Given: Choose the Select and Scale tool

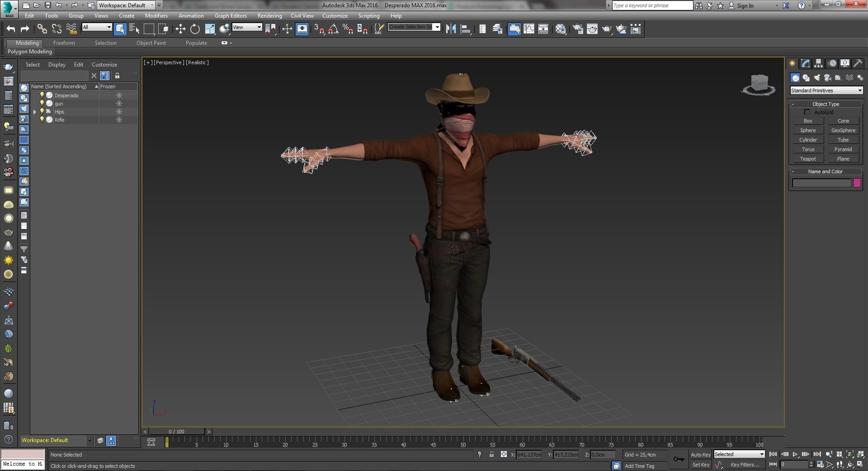Looking at the screenshot, I should 210,29.
